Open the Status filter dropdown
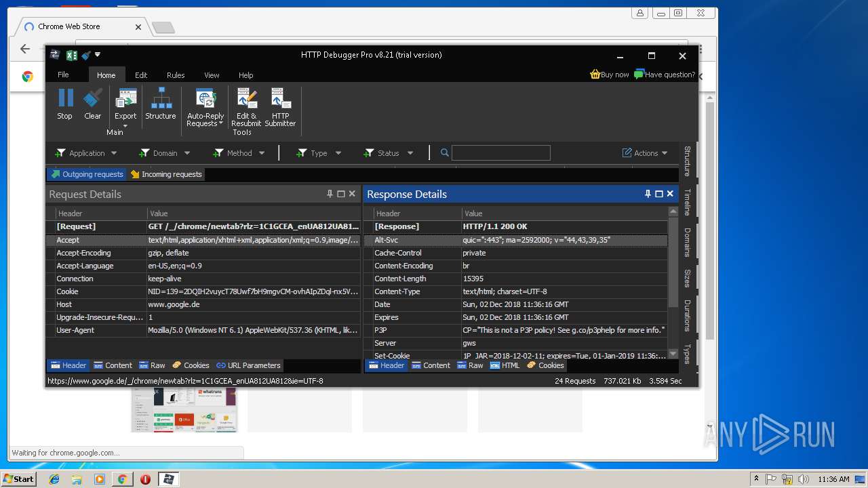868x488 pixels. pyautogui.click(x=389, y=153)
